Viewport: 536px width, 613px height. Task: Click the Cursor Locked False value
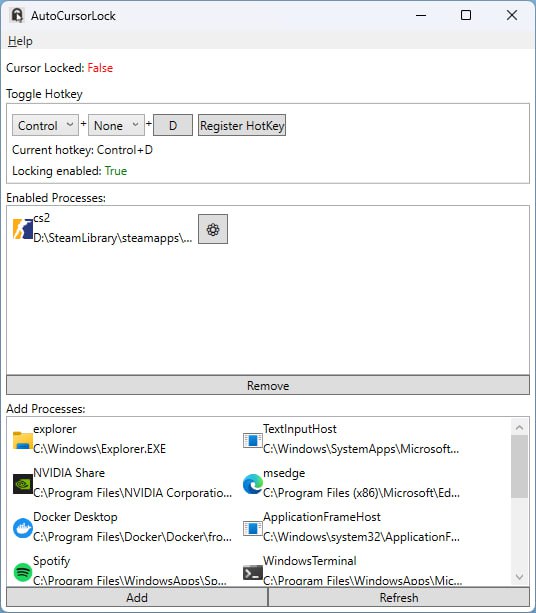[100, 68]
